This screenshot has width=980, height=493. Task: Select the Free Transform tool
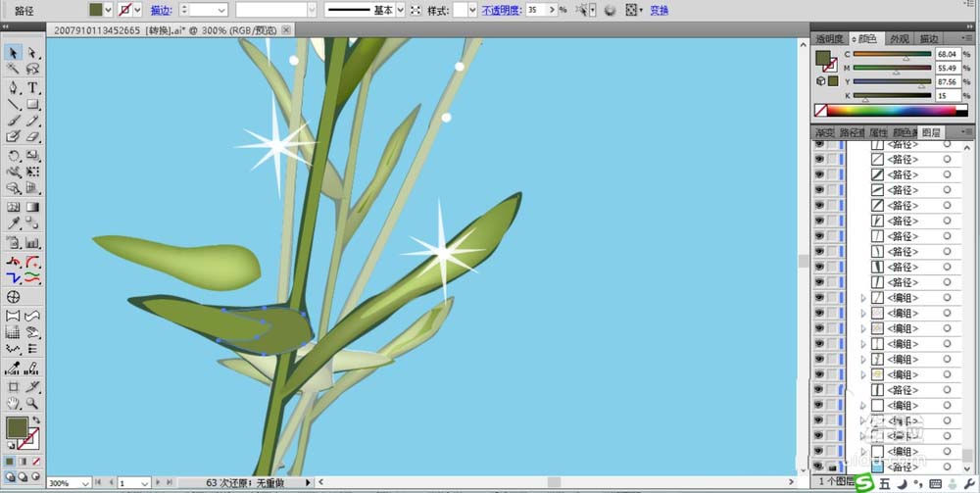point(32,172)
